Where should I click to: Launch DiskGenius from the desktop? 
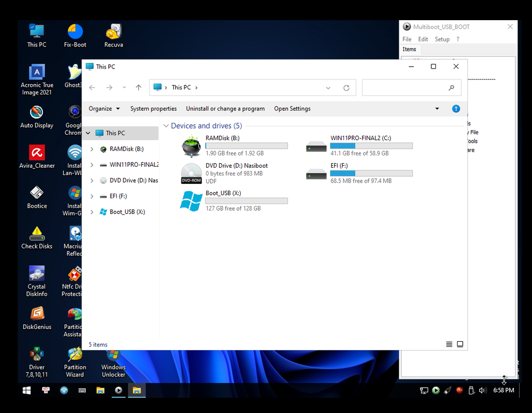[x=37, y=318]
